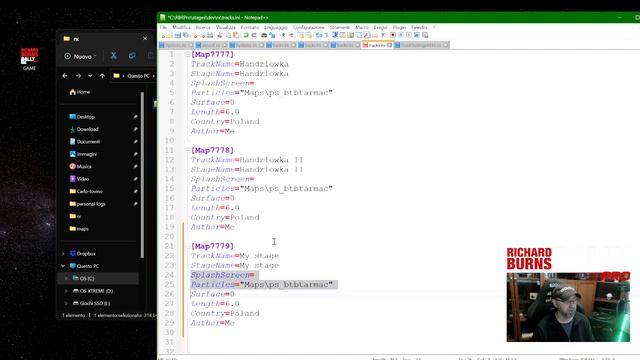
Task: Click the Zoom In toolbar icon
Action: [x=284, y=36]
